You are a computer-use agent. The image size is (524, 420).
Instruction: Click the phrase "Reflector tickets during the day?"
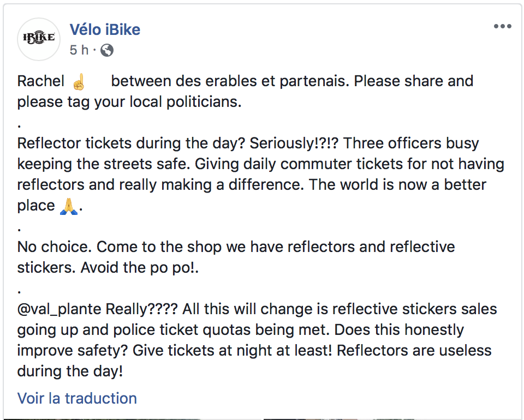(x=132, y=143)
